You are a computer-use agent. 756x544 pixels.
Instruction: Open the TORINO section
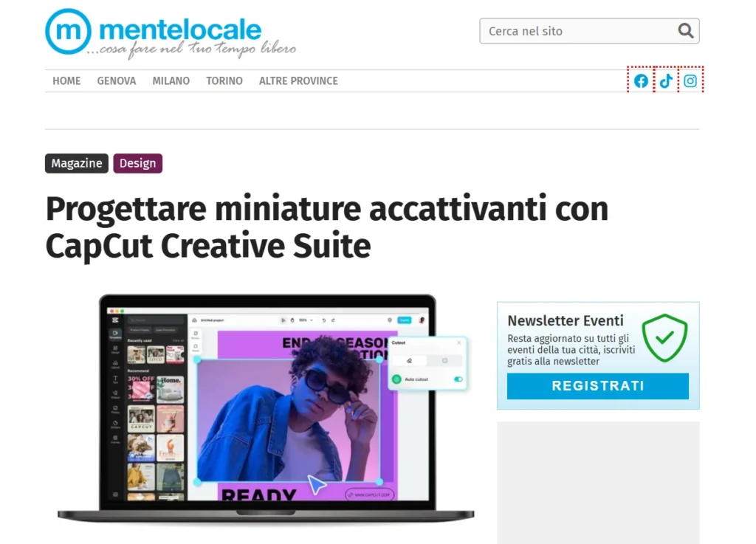tap(224, 81)
